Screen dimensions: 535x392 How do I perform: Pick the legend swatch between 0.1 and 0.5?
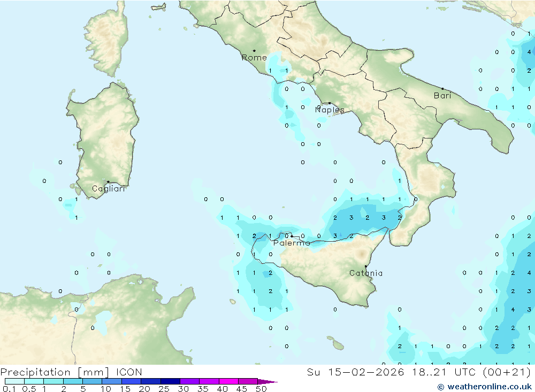point(14,381)
